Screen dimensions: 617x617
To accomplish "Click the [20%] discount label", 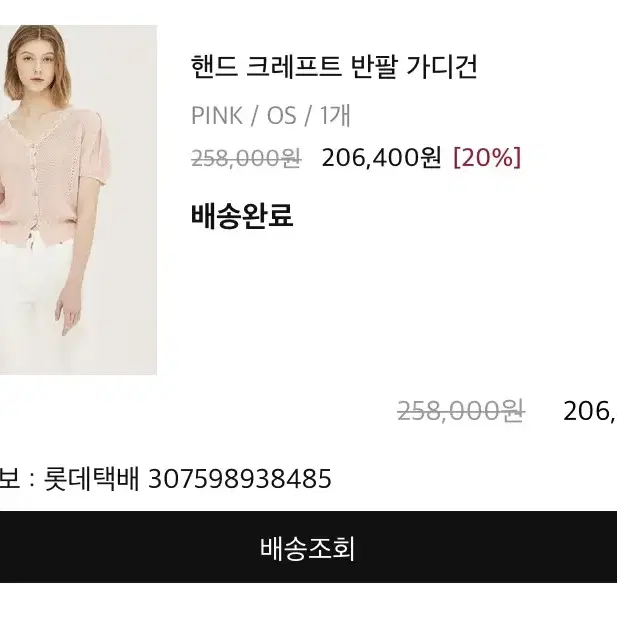I will 487,158.
